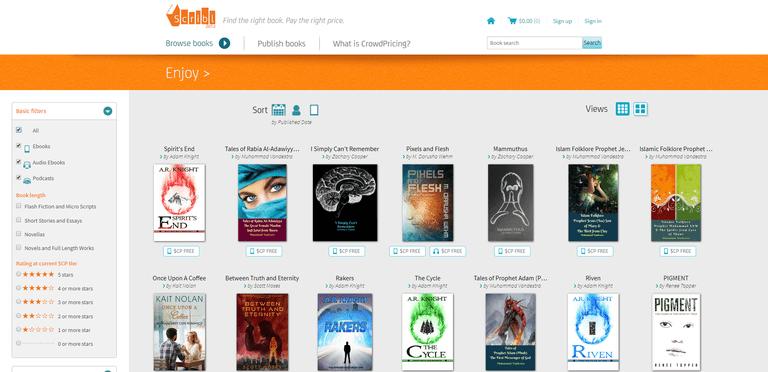The height and width of the screenshot is (372, 768).
Task: Click the Scribl logo
Action: (191, 17)
